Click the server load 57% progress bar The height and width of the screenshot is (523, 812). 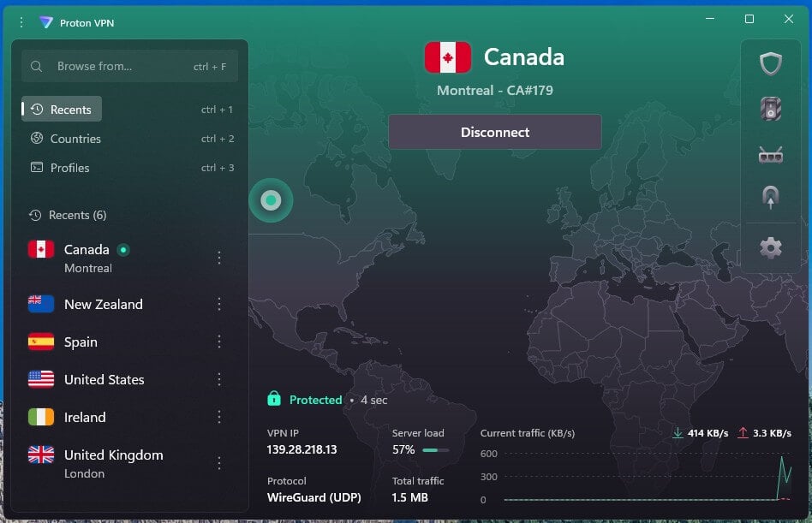pyautogui.click(x=436, y=450)
